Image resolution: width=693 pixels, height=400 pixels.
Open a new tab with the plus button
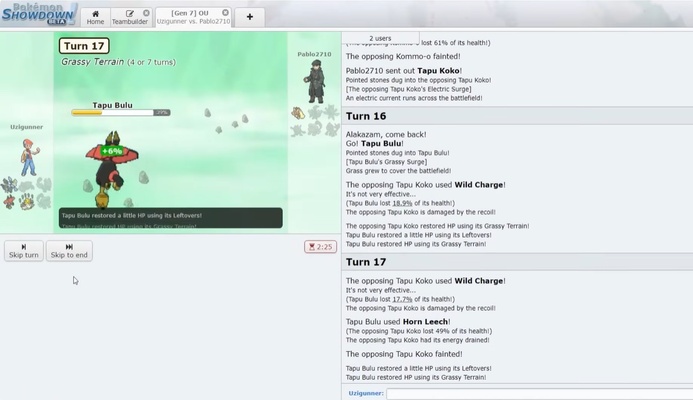250,17
